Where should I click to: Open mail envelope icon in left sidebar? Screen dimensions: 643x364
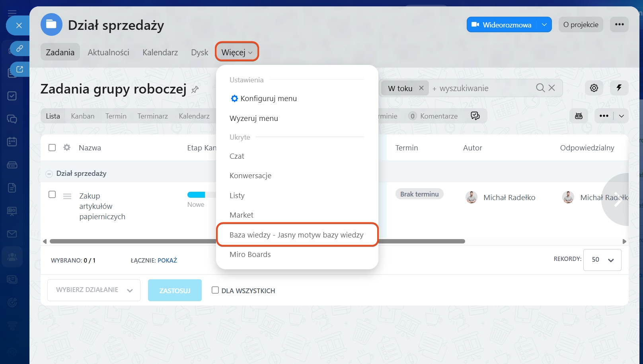12,234
